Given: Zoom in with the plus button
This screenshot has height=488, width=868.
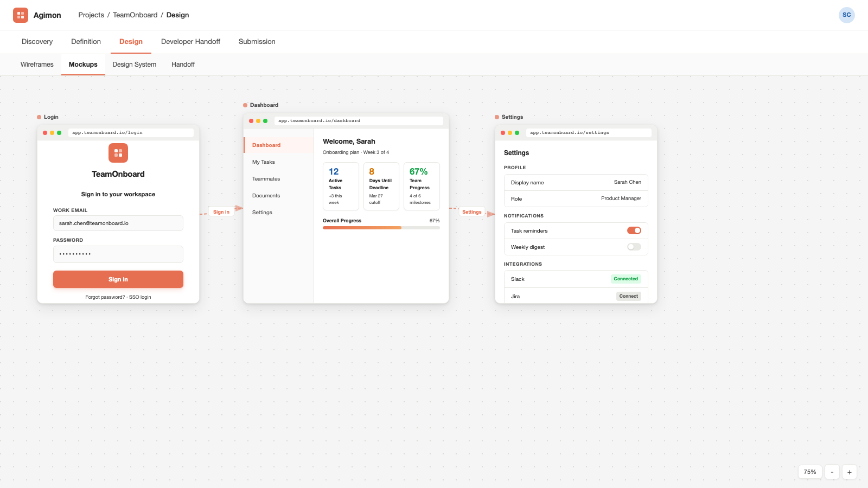Looking at the screenshot, I should click(x=850, y=472).
